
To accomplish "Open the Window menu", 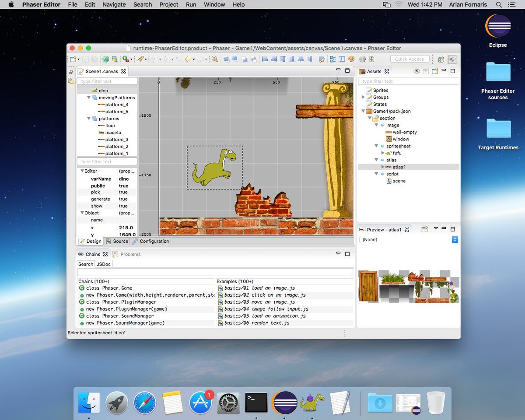I will (214, 4).
